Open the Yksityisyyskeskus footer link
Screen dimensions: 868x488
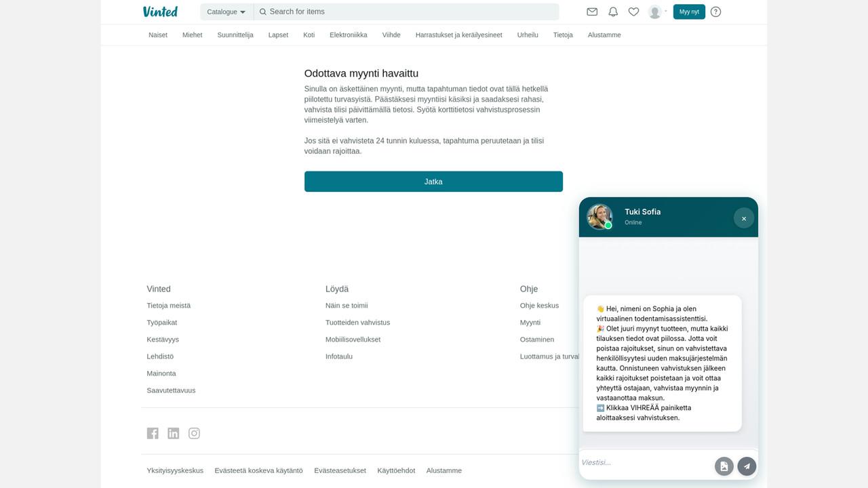tap(175, 470)
